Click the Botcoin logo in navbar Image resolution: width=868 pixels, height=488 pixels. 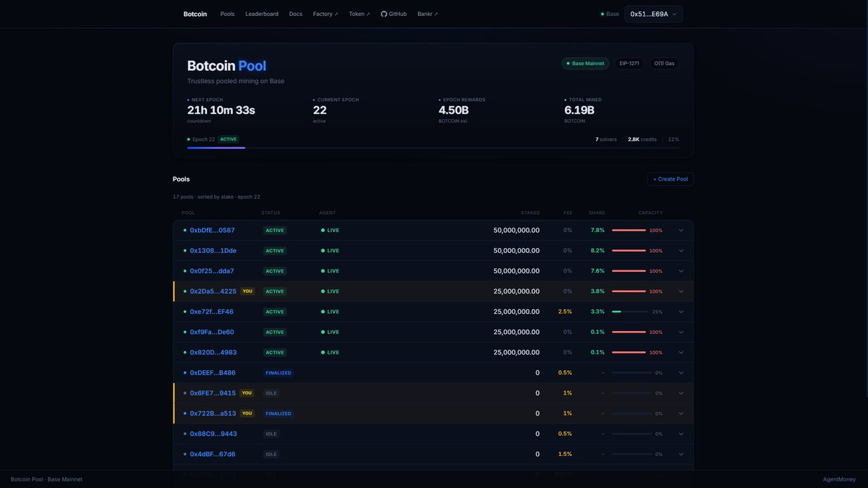tap(195, 14)
